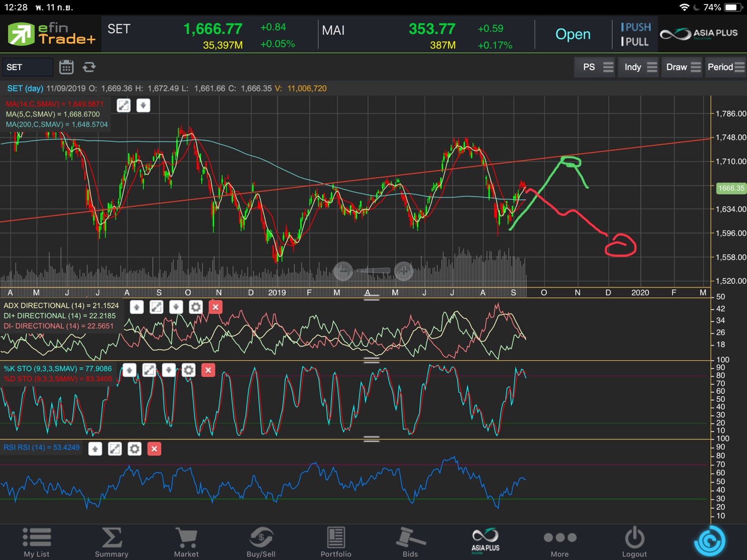The height and width of the screenshot is (560, 747).
Task: Open the Period selection menu
Action: click(726, 67)
